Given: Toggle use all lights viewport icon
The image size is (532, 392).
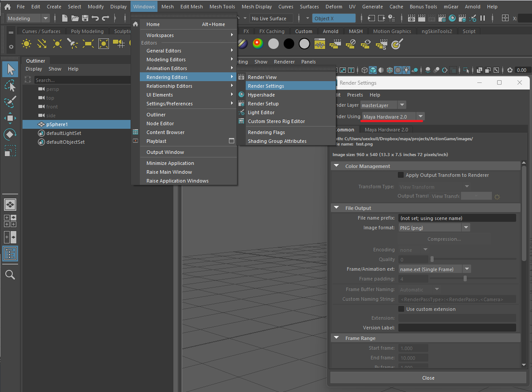Looking at the screenshot, I should [407, 70].
